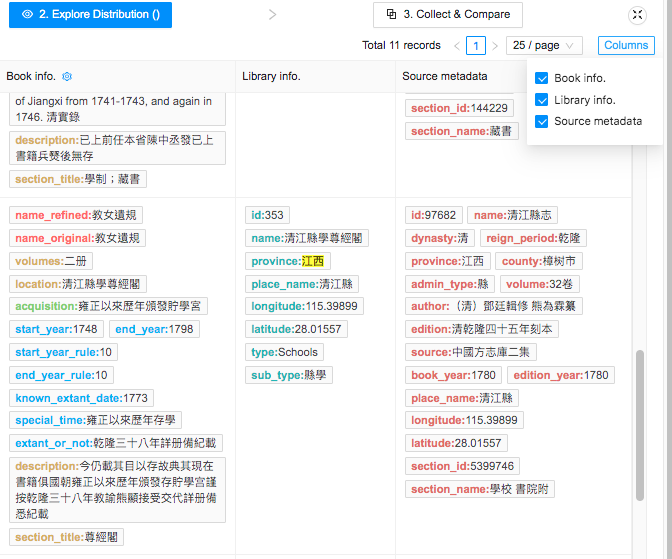Open the 25 / page size dropdown
672x559 pixels.
543,46
